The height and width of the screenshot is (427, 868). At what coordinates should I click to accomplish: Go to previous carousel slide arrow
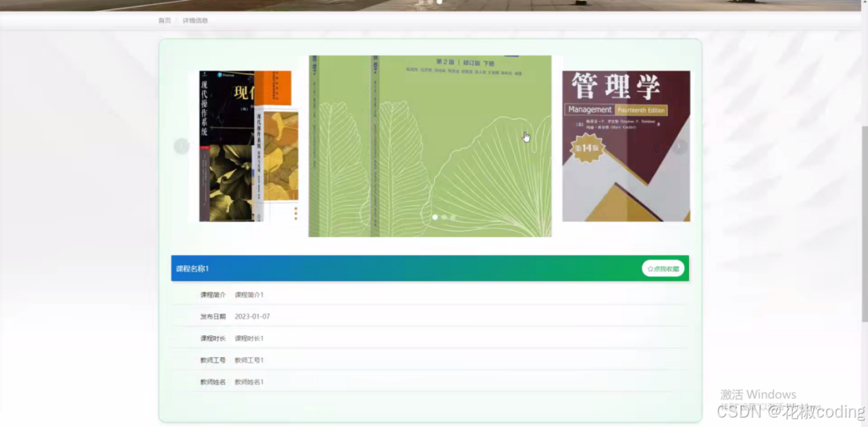pyautogui.click(x=181, y=146)
